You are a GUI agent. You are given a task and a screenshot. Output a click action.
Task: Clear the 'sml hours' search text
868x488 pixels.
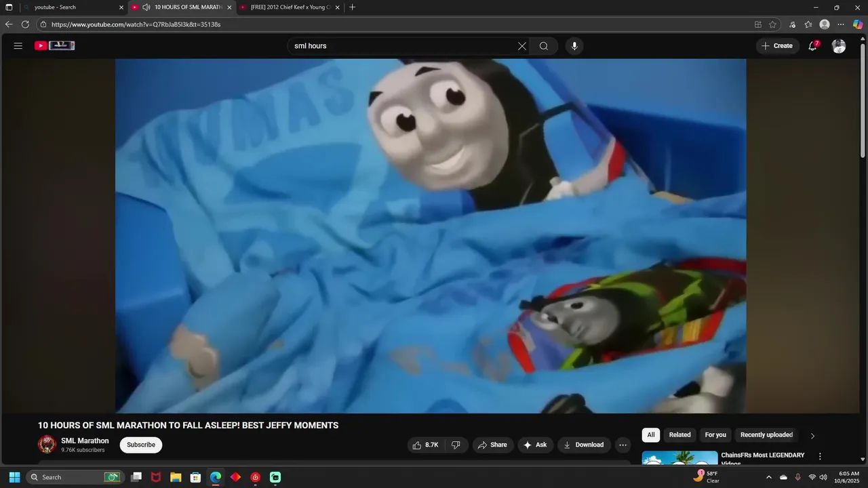[x=522, y=46]
